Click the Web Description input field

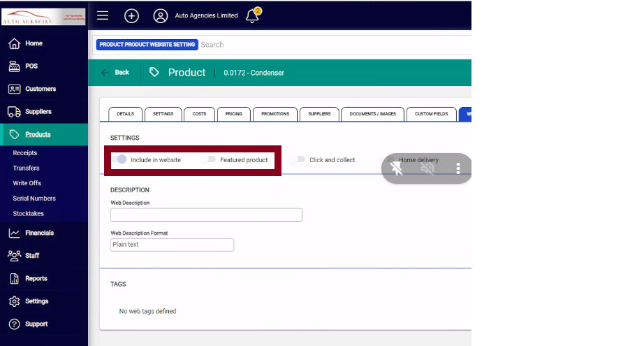(x=206, y=215)
